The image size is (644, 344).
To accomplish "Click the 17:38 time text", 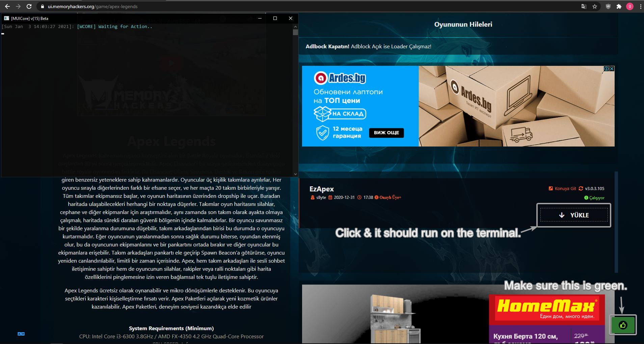I will click(x=368, y=197).
